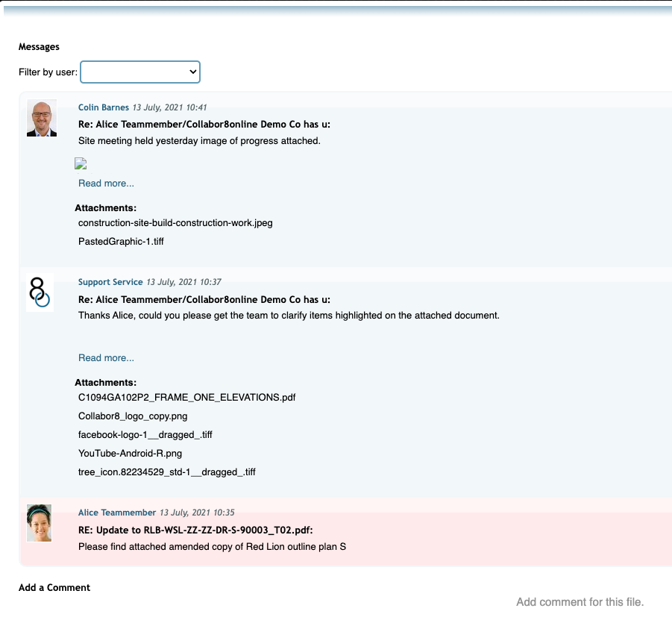Click the Support Service username link
Image resolution: width=672 pixels, height=617 pixels.
(x=110, y=282)
